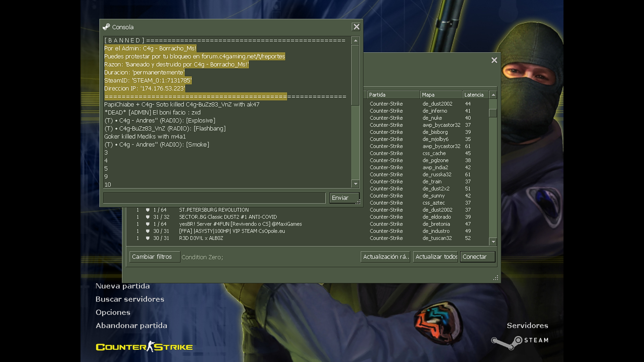644x362 pixels.
Task: Grab the server browser resize grip
Action: (496, 278)
